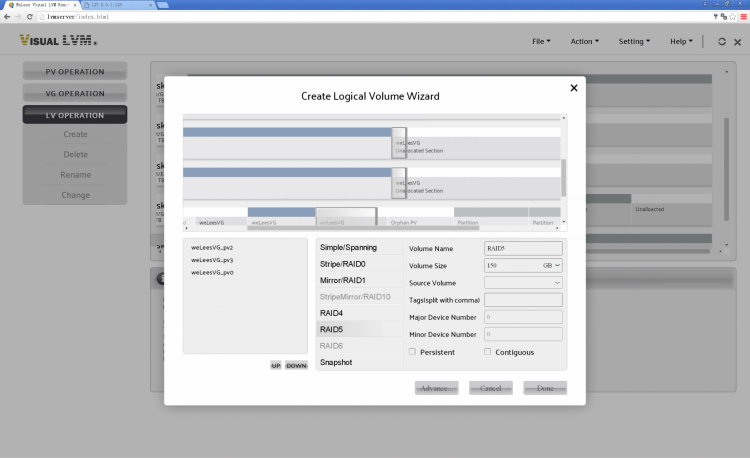750x458 pixels.
Task: Select weLeesVG_pv3 in the volume list
Action: (212, 260)
